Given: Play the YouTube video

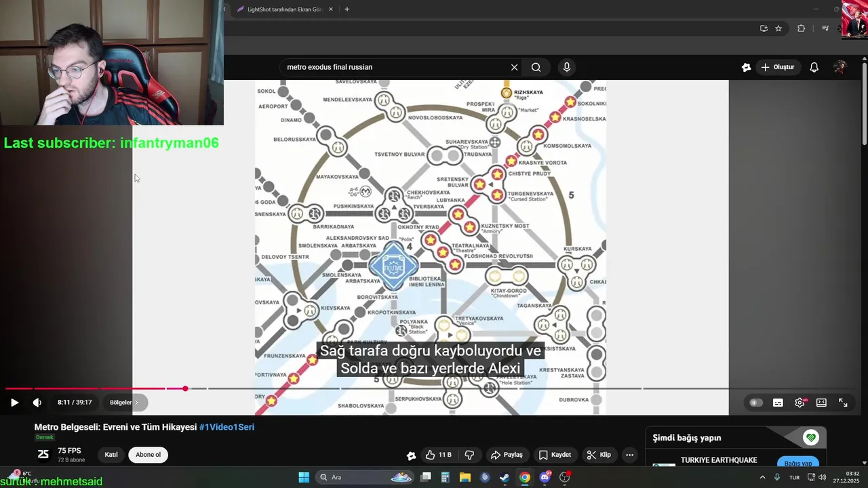Looking at the screenshot, I should tap(14, 402).
